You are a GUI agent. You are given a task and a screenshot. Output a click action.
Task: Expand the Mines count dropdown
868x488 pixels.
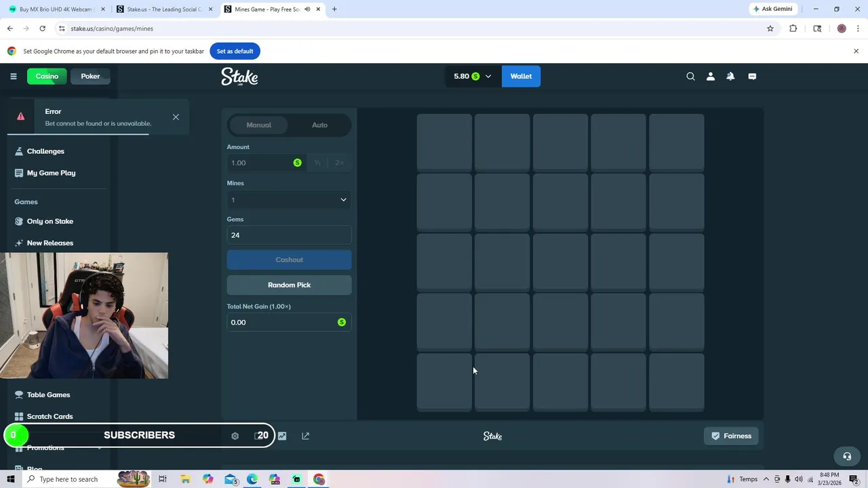coord(289,200)
